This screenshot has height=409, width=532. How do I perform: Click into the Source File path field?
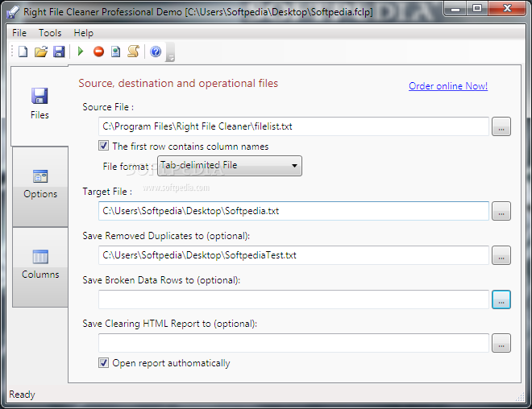[x=294, y=126]
